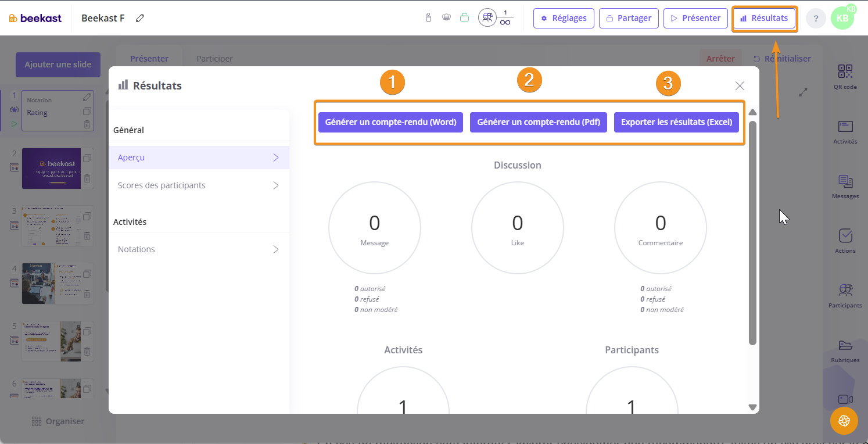Select slide 2 beekast thumbnail
Image resolution: width=868 pixels, height=444 pixels.
52,168
